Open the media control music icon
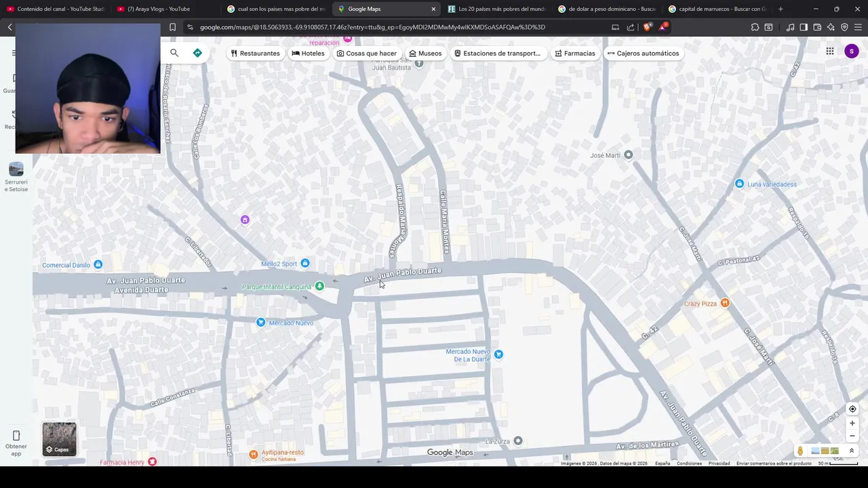 coord(790,27)
